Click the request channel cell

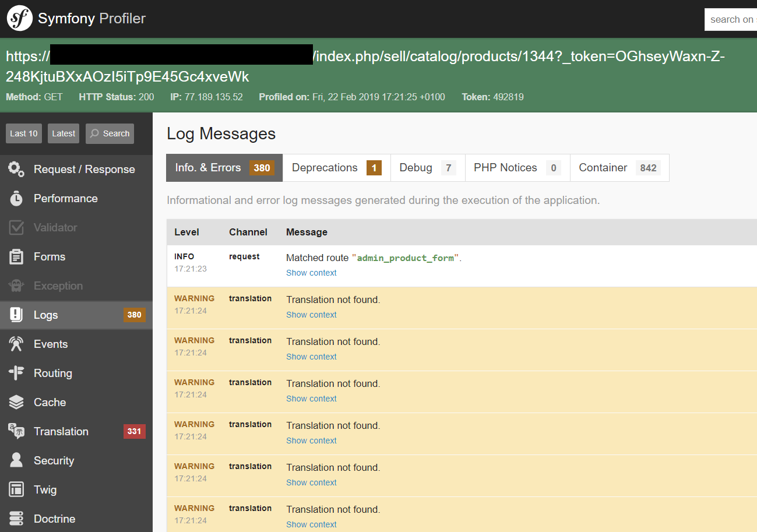coord(244,256)
